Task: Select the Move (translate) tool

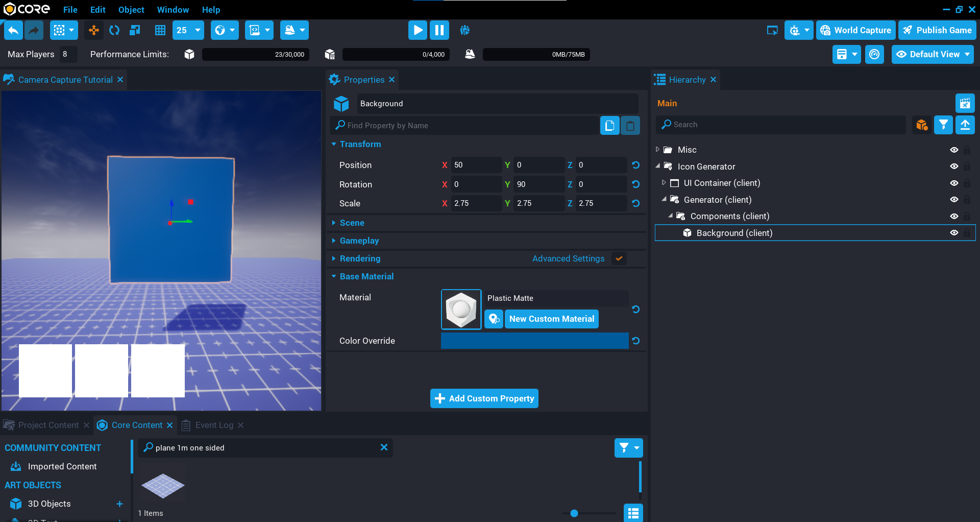Action: tap(93, 30)
